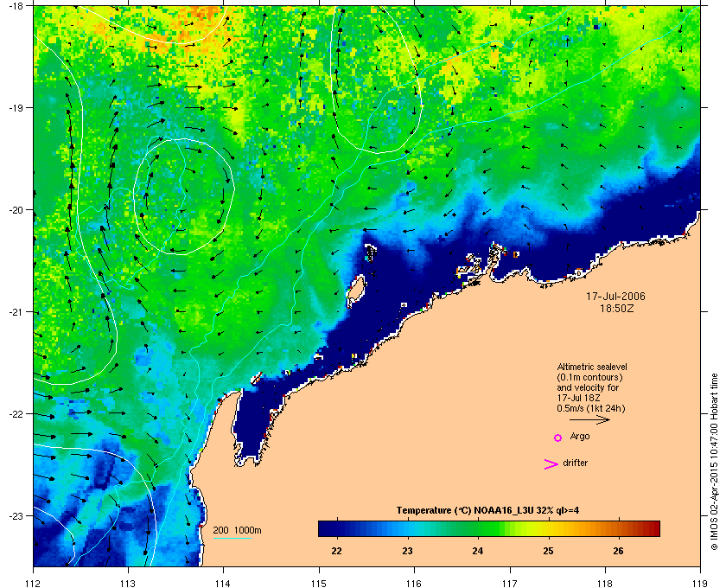726x588 pixels.
Task: Click the 'Argo' legend label
Action: tap(580, 437)
